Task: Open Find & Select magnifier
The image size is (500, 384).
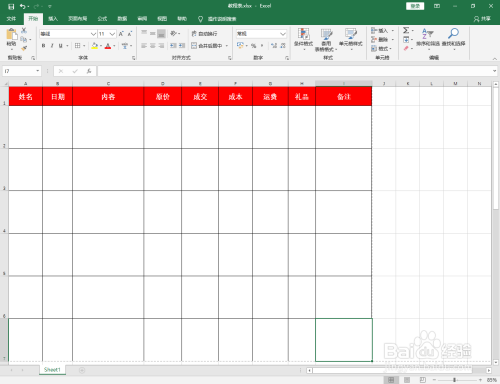Action: coord(453,39)
